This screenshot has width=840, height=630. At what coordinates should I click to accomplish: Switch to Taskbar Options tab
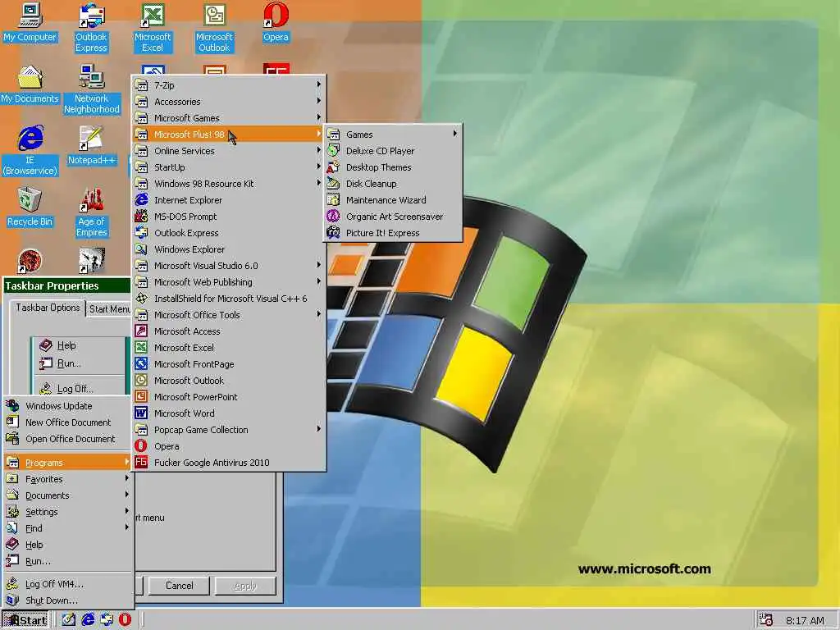[48, 308]
